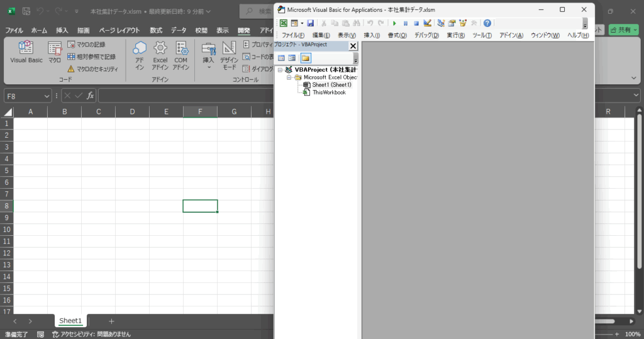Open Excel Add-ins gear icon in ribbon
This screenshot has height=339, width=644.
coord(160,49)
